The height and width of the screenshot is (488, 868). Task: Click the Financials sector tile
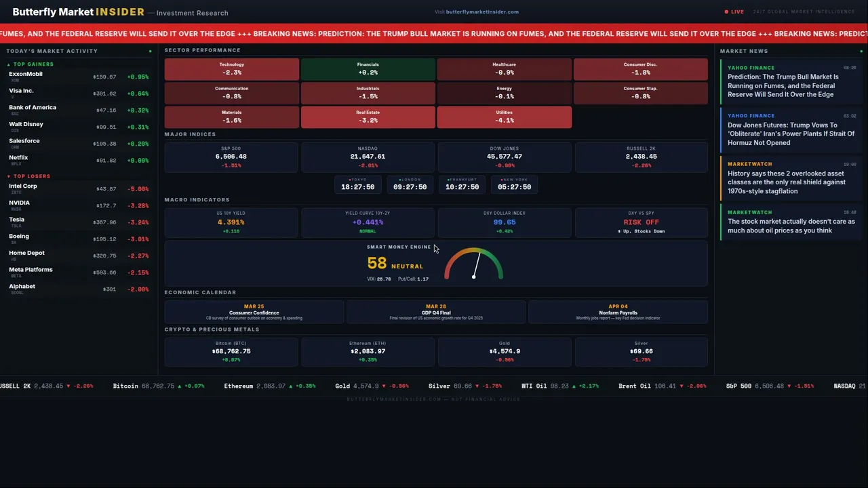pyautogui.click(x=368, y=69)
